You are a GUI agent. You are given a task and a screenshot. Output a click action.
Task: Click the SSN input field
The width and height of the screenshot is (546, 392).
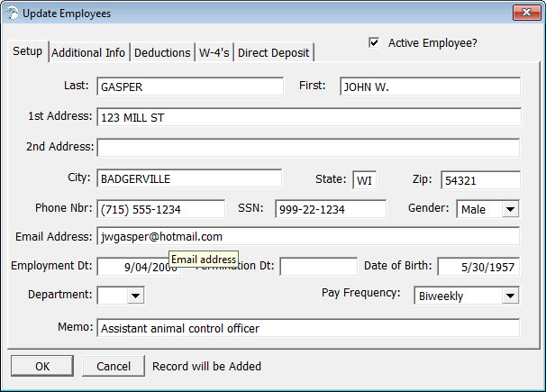click(x=330, y=209)
